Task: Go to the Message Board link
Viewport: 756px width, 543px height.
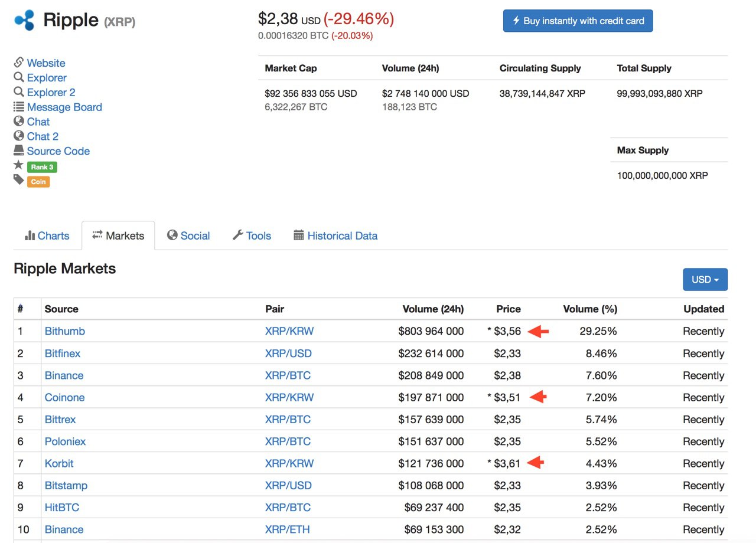Action: coord(64,107)
